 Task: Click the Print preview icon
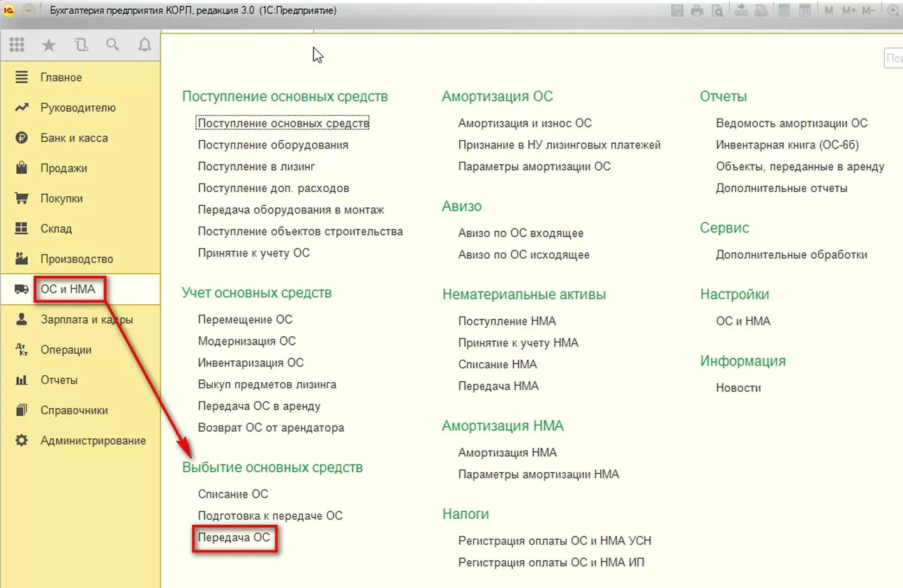pos(717,10)
